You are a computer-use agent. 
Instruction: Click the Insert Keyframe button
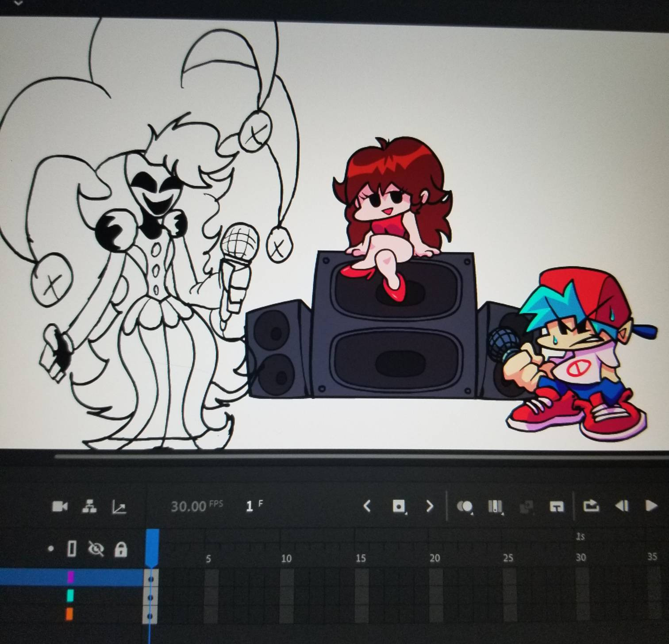[399, 506]
